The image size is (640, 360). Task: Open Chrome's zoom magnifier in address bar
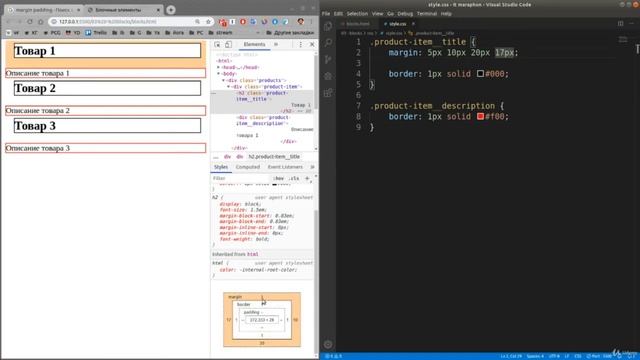[198, 21]
